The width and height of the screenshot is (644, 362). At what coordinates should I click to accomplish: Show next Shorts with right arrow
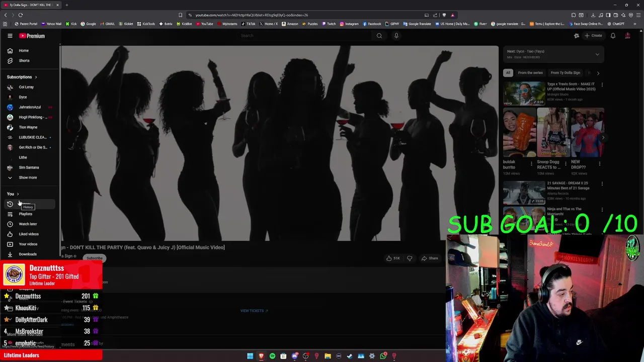(x=603, y=137)
